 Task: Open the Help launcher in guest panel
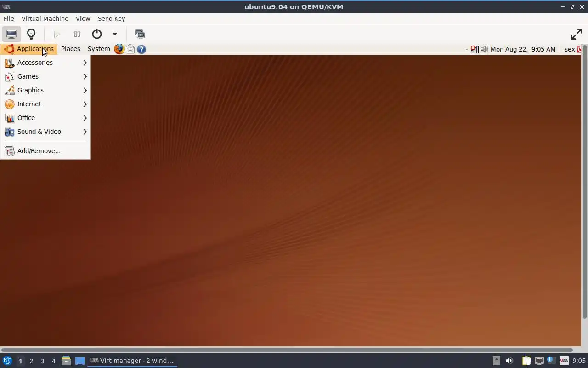coord(141,49)
